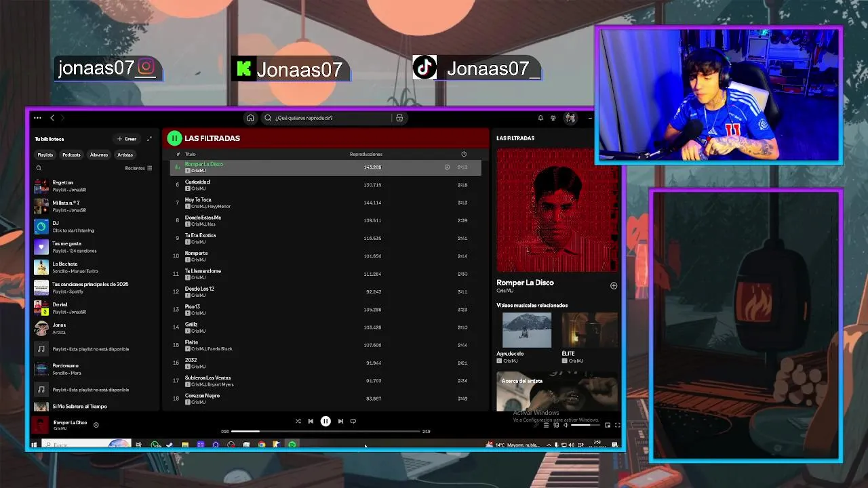Select the Te Llamandome track

click(x=325, y=274)
